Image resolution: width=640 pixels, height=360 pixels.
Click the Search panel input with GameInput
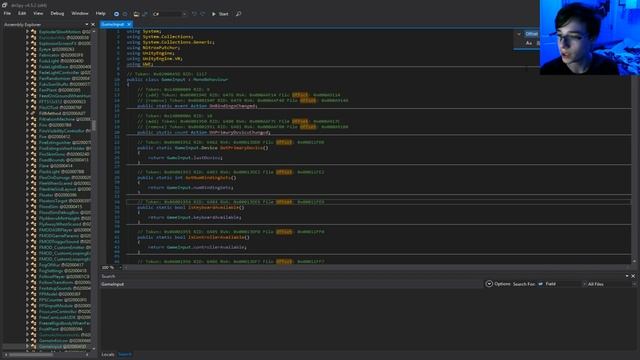(x=291, y=284)
